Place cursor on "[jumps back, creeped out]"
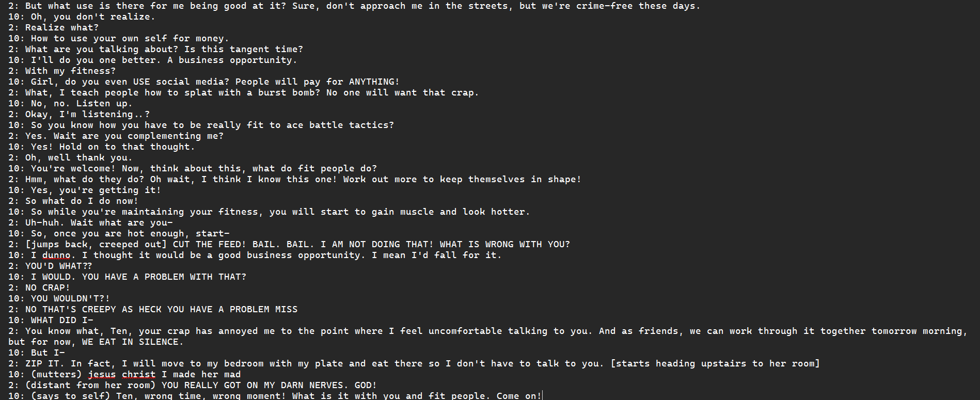This screenshot has width=980, height=400. 96,244
